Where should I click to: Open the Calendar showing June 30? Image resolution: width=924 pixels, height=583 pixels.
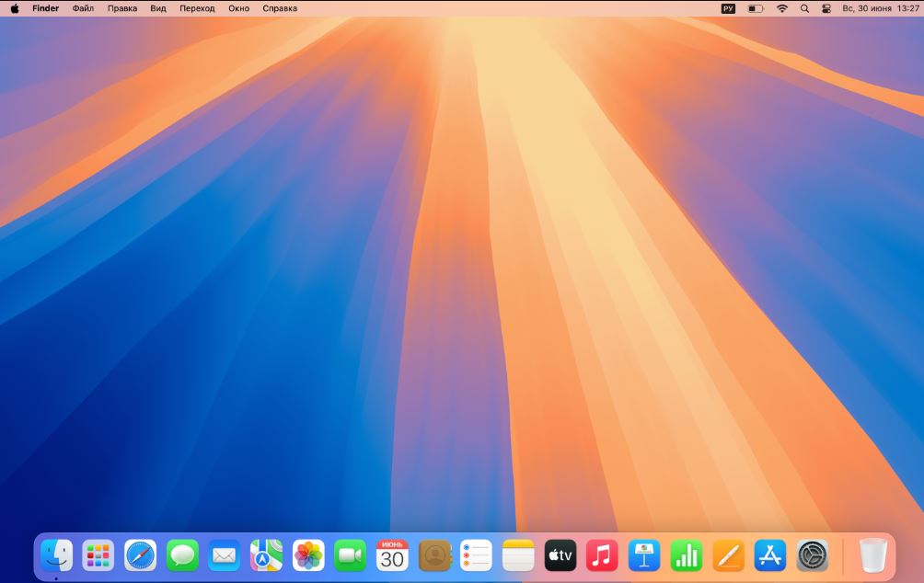[392, 554]
